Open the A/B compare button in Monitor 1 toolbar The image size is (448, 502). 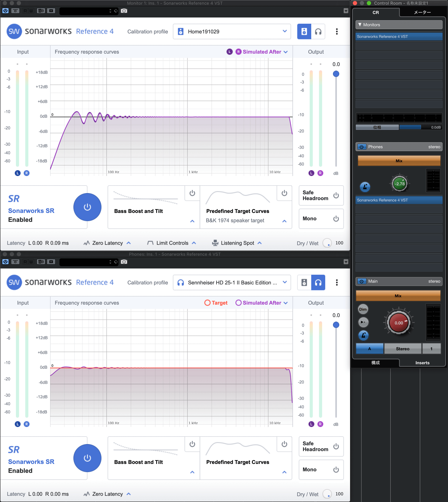pos(41,11)
